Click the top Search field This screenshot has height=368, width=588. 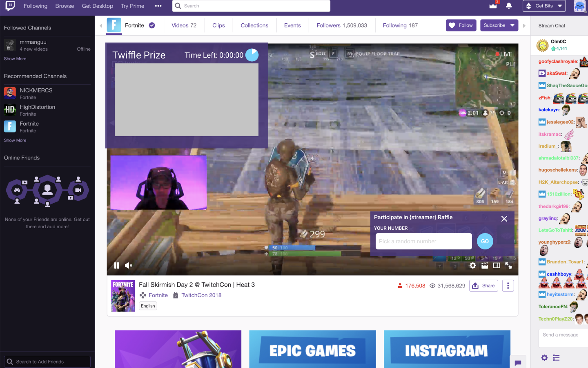(x=251, y=6)
